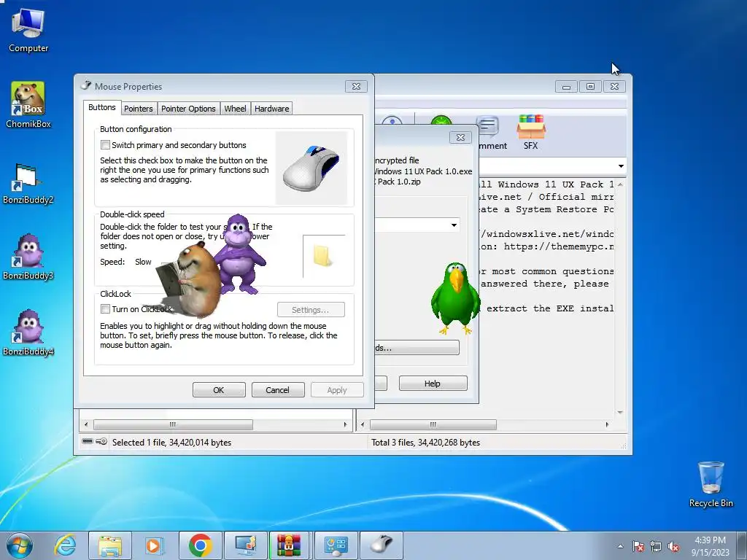Screen dimensions: 747x560
Task: Click the comment pane scroll-up arrow
Action: pyautogui.click(x=620, y=184)
